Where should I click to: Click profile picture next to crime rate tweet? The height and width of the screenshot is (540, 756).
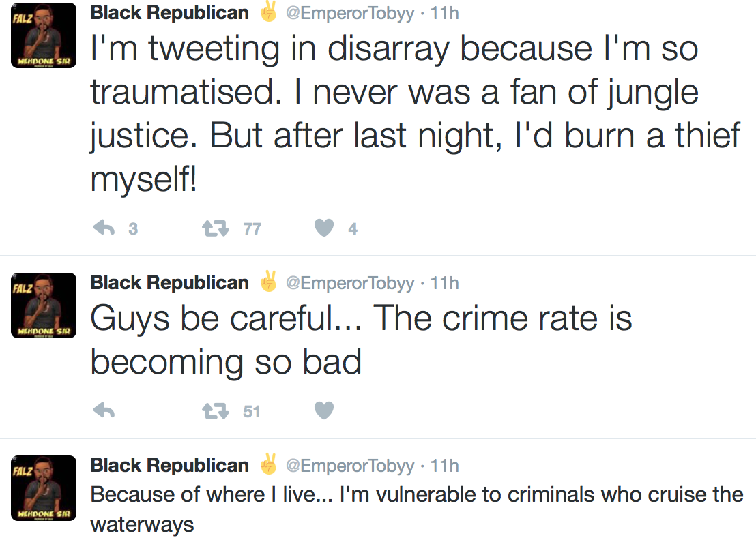44,305
